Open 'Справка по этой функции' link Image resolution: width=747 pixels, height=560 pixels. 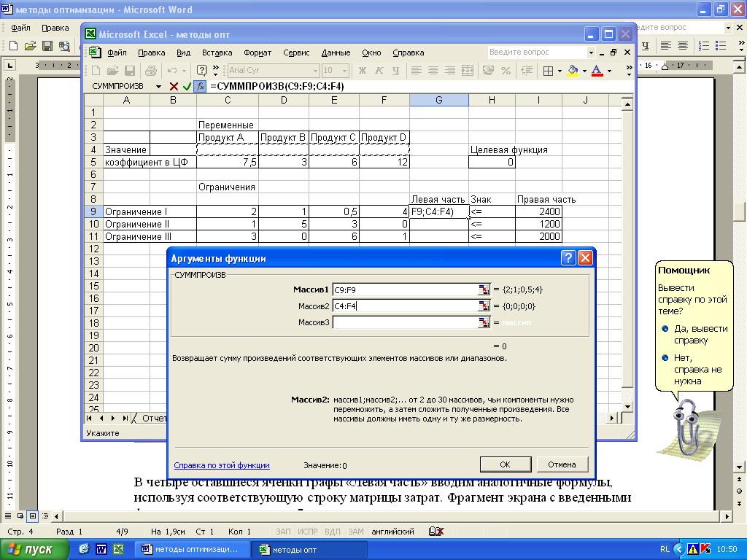point(222,465)
